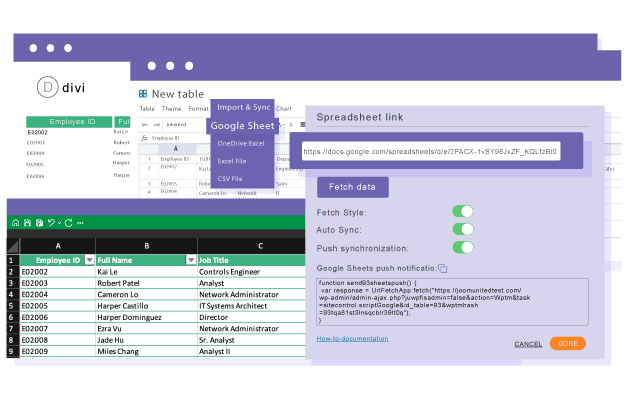The width and height of the screenshot is (630, 396).
Task: Click column A header in the table editor
Action: [x=176, y=149]
